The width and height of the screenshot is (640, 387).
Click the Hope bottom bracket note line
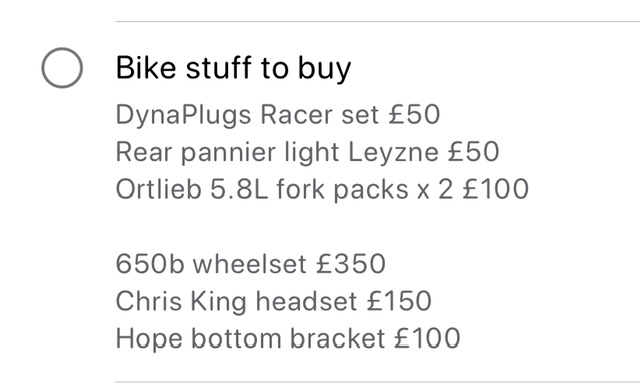(288, 339)
